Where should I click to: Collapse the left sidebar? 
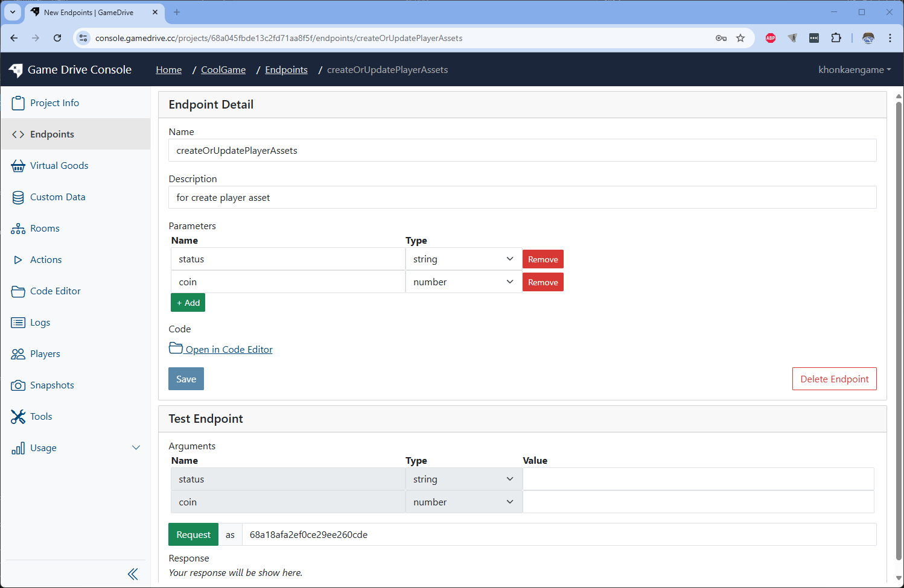[x=133, y=574]
